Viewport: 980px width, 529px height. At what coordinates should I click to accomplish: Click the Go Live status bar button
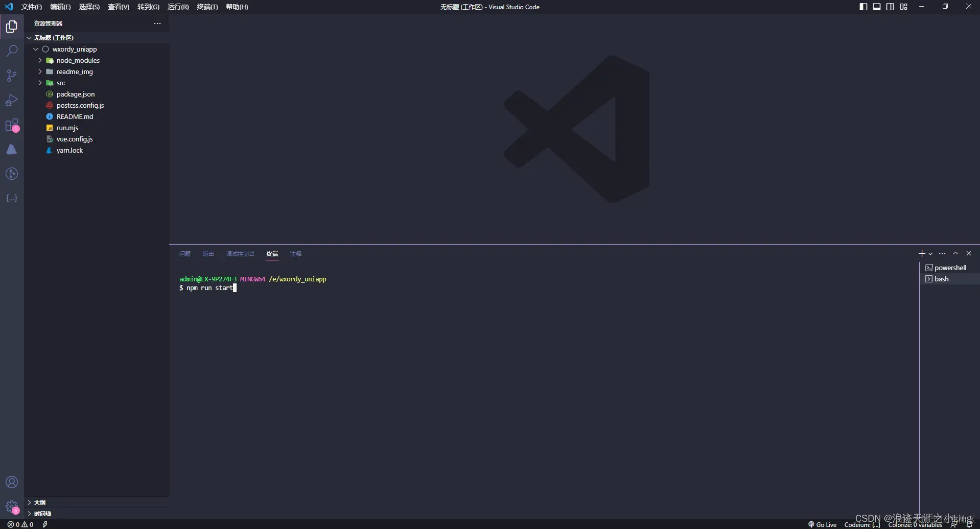pyautogui.click(x=823, y=524)
